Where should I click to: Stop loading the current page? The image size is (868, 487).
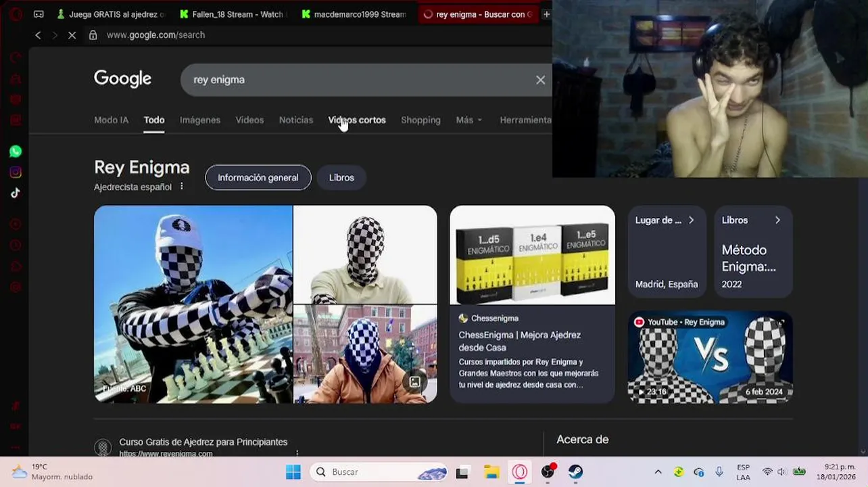click(x=72, y=35)
